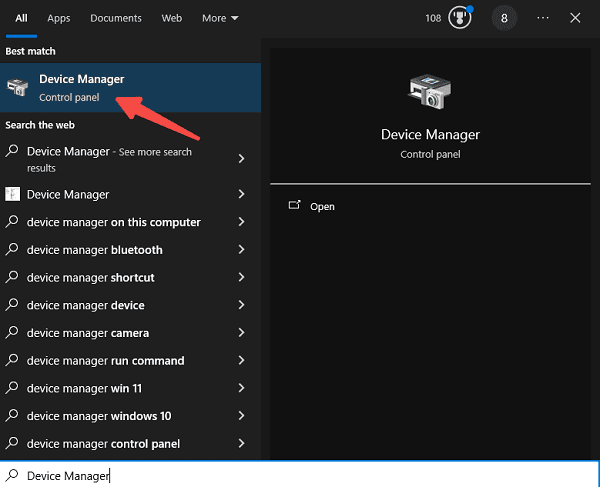Click 'Device Manager - See more search results'
The image size is (600, 487).
(x=109, y=159)
